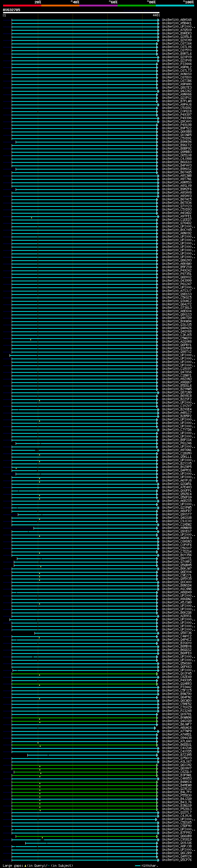Open hit UniRef100_P61246
197x868 pixels.
(x=177, y=443)
